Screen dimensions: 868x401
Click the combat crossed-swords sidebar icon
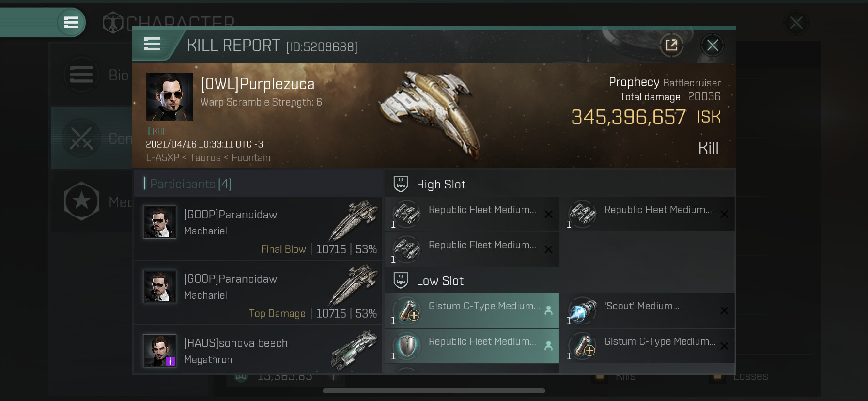[81, 139]
